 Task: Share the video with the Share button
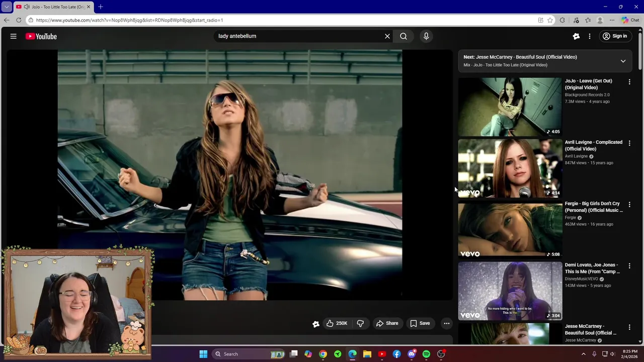tap(387, 323)
